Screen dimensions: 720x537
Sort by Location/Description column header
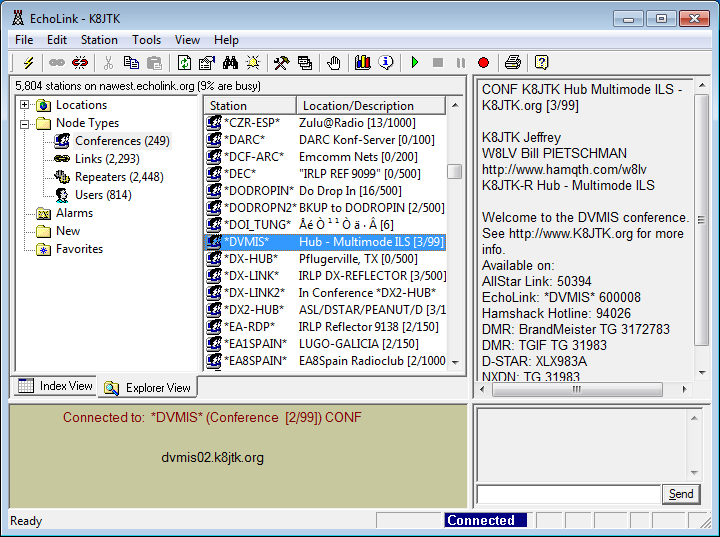[x=371, y=105]
